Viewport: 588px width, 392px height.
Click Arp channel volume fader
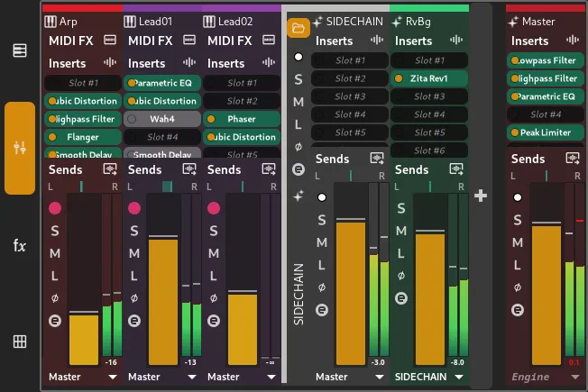tap(84, 279)
